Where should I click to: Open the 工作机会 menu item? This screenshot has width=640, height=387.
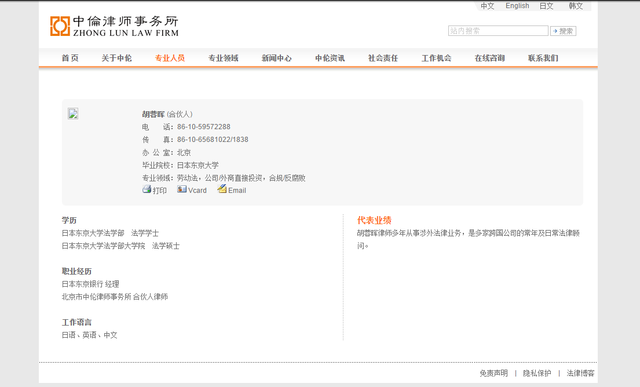[x=436, y=58]
